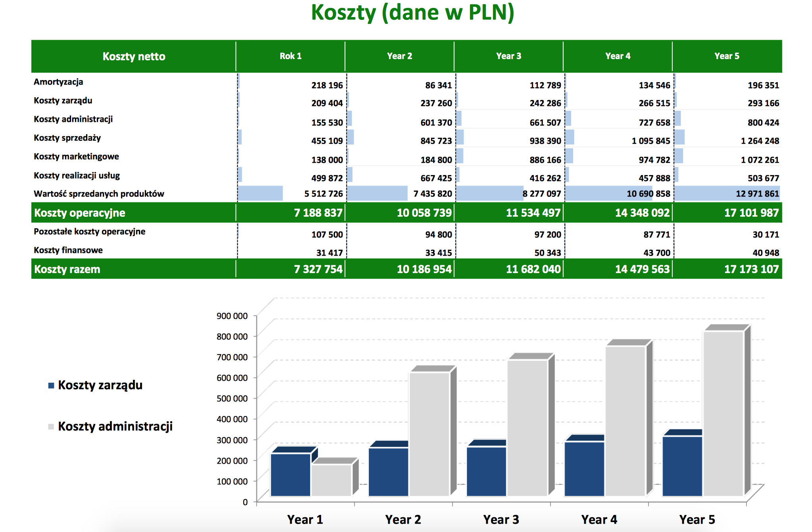
Task: Click the Wartość sprzedanych produktów row label
Action: coord(99,194)
